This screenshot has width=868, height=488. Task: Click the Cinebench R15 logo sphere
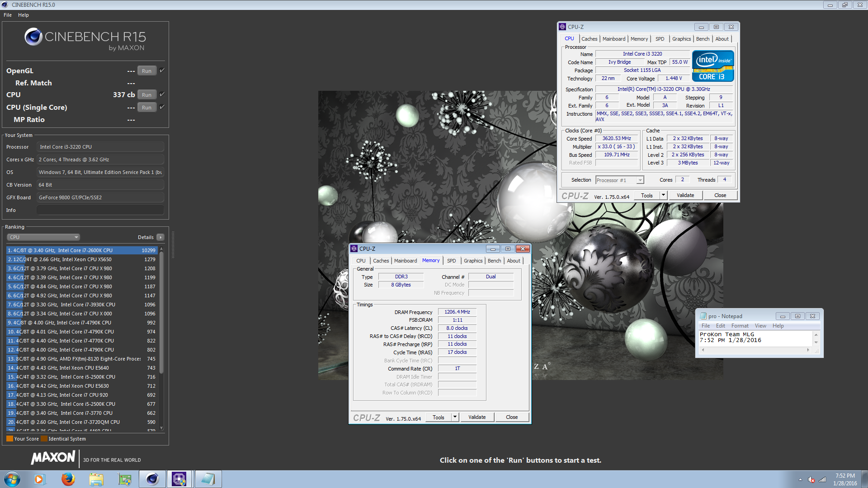point(33,37)
